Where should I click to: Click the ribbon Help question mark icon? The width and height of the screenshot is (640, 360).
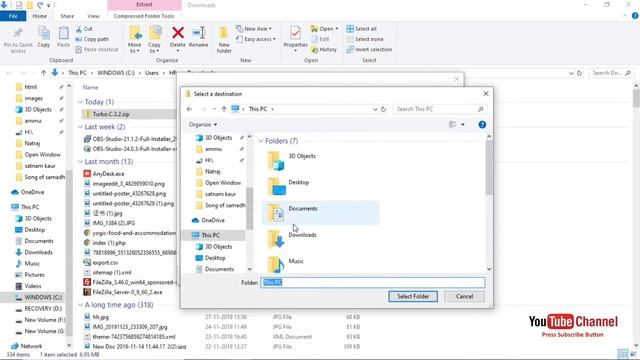tap(635, 16)
